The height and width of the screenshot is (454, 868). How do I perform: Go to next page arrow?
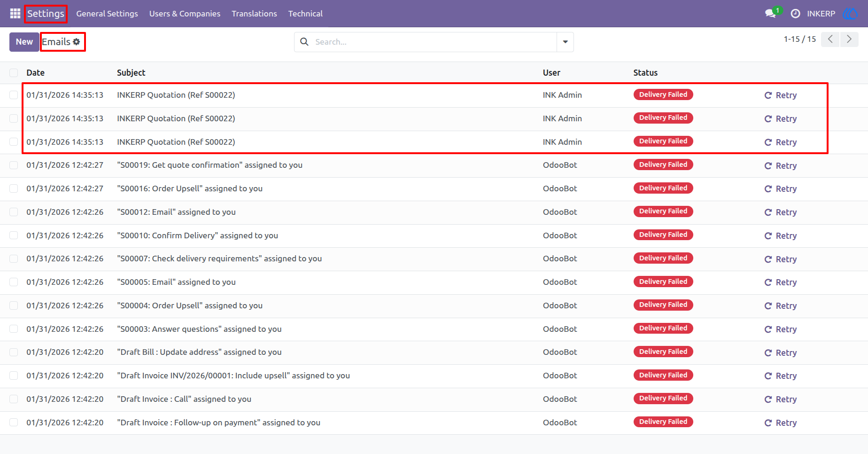tap(849, 39)
